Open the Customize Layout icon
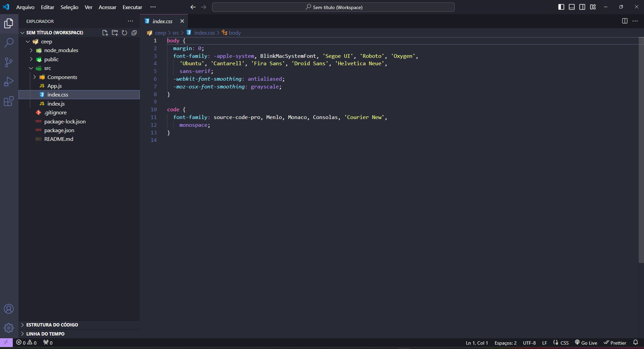This screenshot has height=349, width=644. tap(593, 7)
